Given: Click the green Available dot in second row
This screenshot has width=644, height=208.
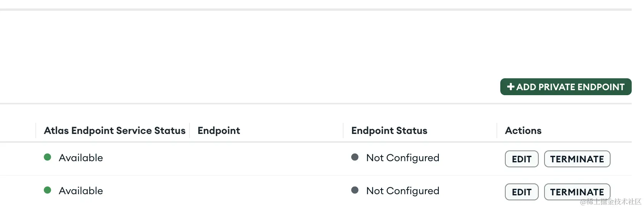Looking at the screenshot, I should point(48,190).
